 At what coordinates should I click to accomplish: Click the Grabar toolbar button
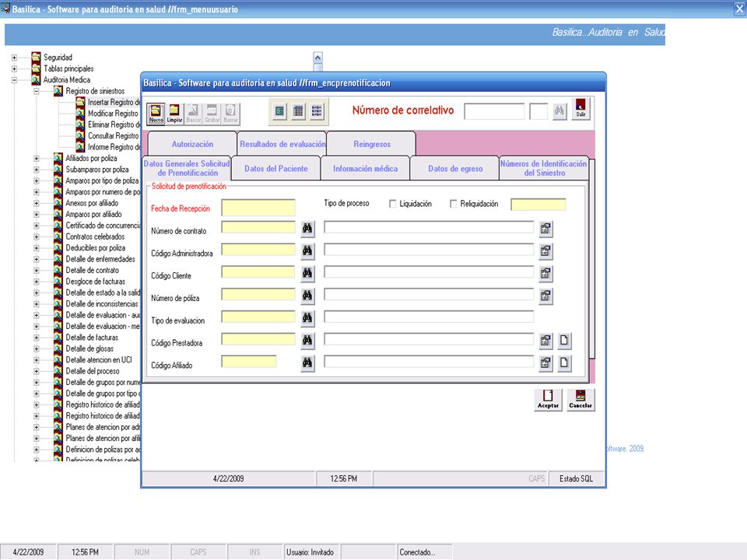pyautogui.click(x=212, y=114)
